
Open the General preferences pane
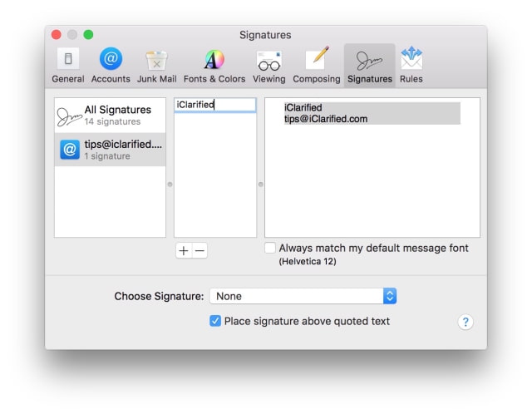tap(68, 65)
